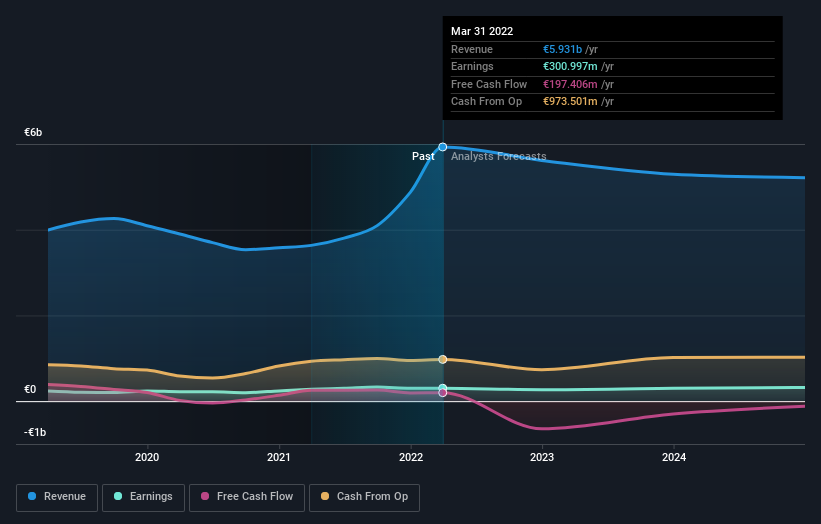Toggle the Earnings legend series
The width and height of the screenshot is (821, 524).
click(x=143, y=497)
